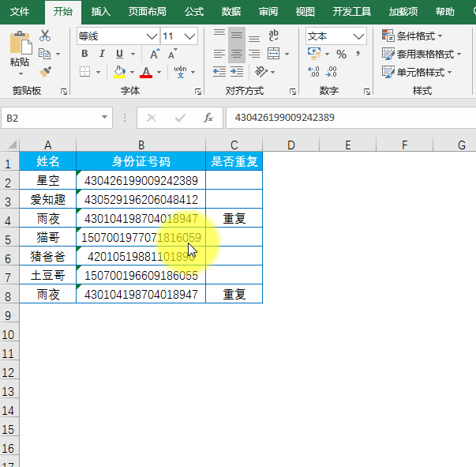
Task: Apply yellow fill color bucket
Action: [x=119, y=72]
